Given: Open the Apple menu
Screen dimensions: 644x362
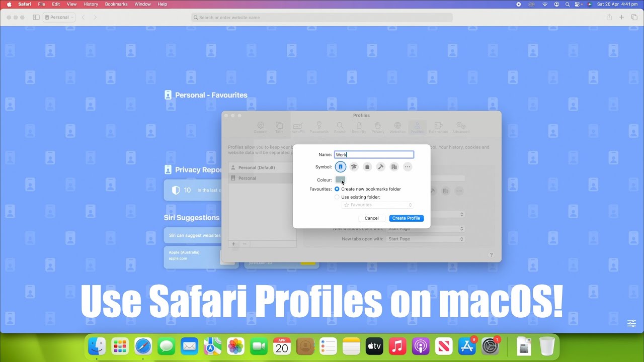Looking at the screenshot, I should (x=9, y=4).
